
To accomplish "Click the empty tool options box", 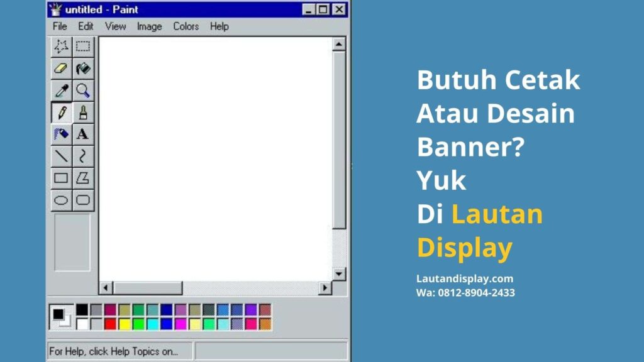I will pyautogui.click(x=72, y=242).
